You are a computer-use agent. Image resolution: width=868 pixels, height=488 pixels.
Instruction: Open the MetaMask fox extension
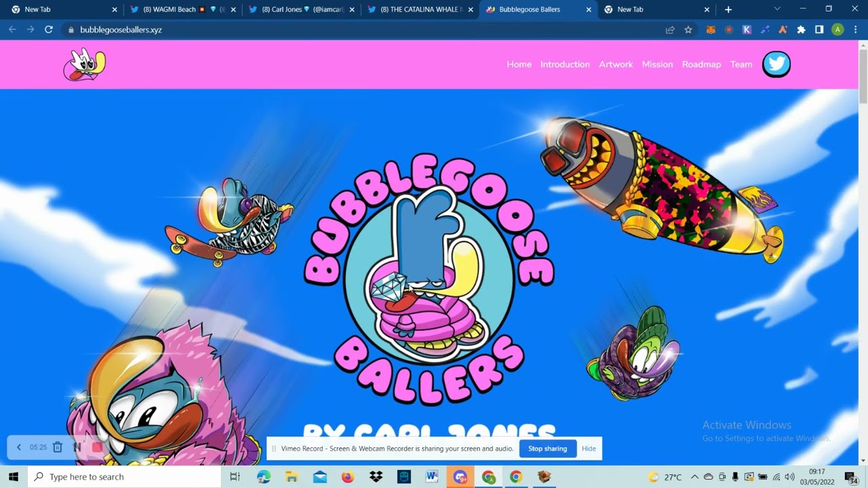pyautogui.click(x=711, y=30)
